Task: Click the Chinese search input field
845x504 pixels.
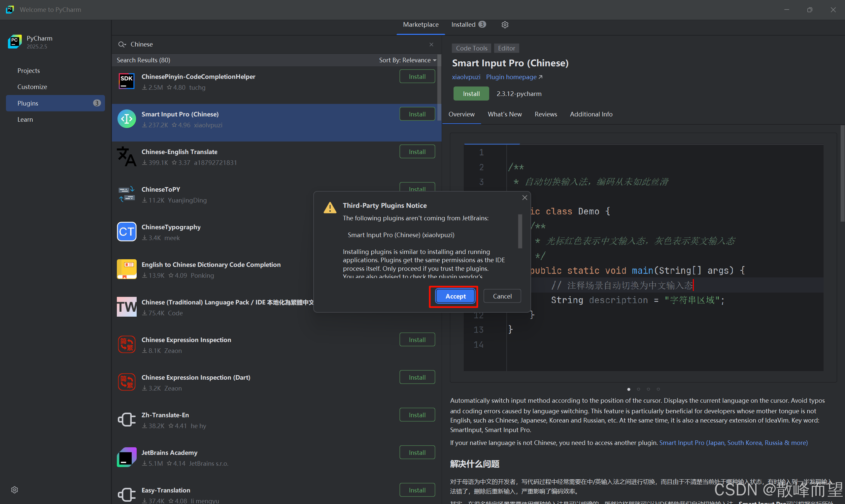Action: point(272,45)
